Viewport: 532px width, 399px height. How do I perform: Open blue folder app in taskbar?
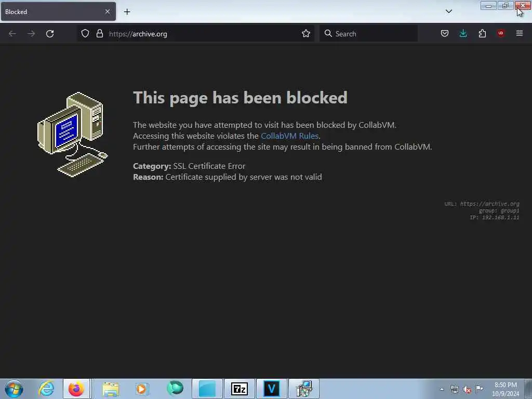(x=207, y=389)
